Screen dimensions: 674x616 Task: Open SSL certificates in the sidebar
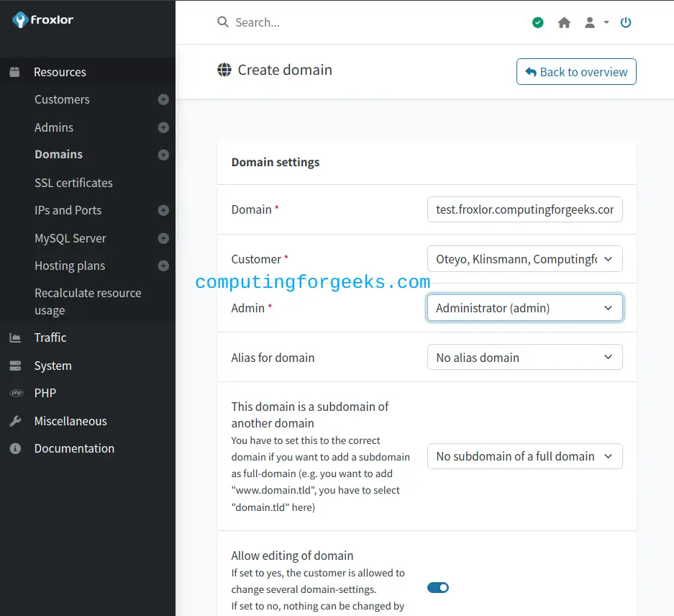pyautogui.click(x=73, y=183)
